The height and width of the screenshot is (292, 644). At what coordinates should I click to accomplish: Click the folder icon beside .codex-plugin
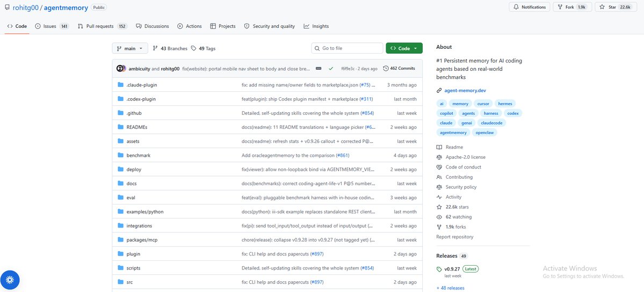pos(120,99)
